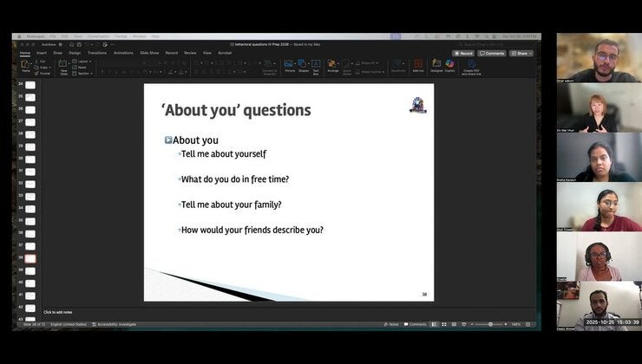Click 'Click to add notes' field
The image size is (642, 364).
[x=58, y=312]
